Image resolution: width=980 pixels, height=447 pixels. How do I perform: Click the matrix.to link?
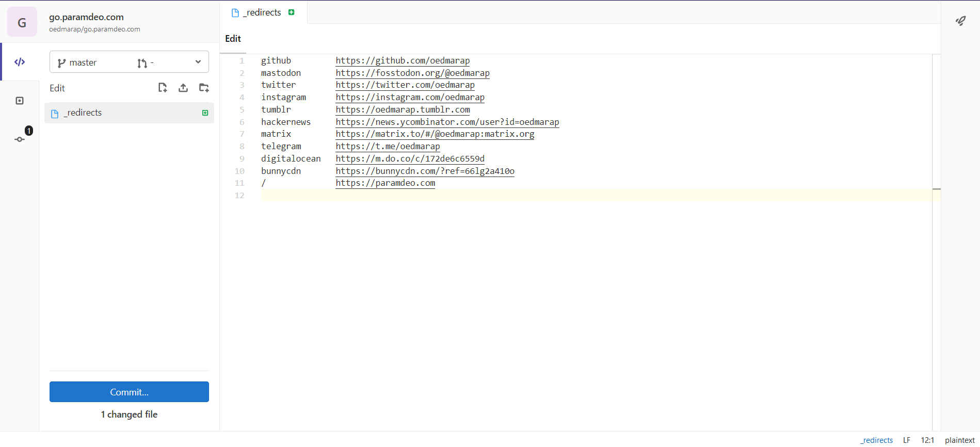[x=435, y=134]
